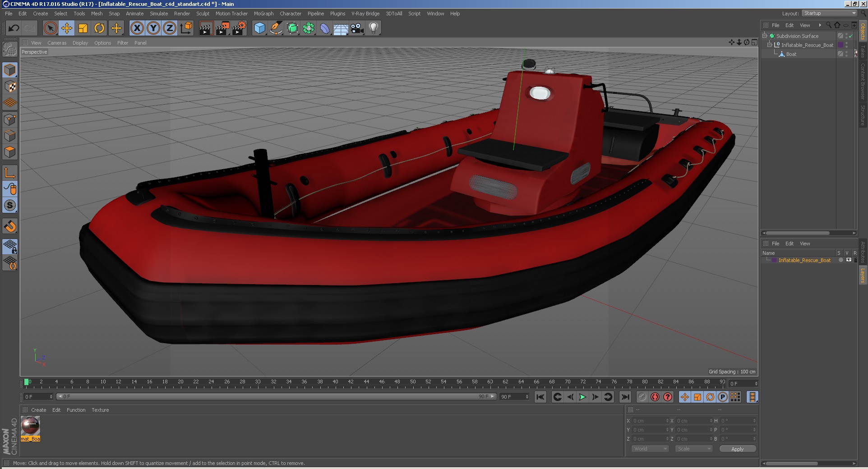The image size is (868, 469).
Task: Toggle the Z axis lock
Action: click(x=170, y=28)
